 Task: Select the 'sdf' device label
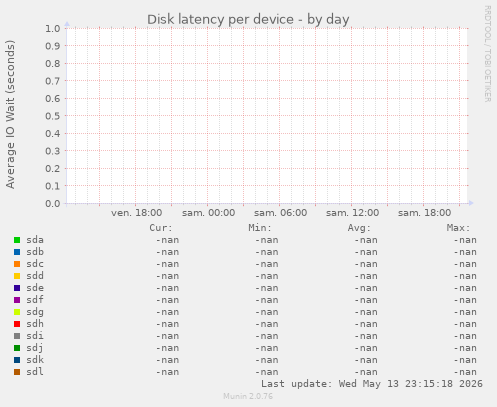(x=35, y=300)
